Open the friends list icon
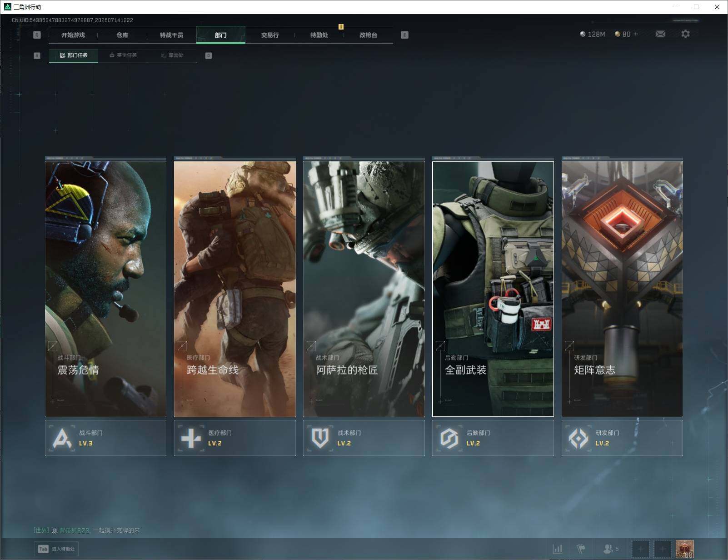 [x=610, y=549]
